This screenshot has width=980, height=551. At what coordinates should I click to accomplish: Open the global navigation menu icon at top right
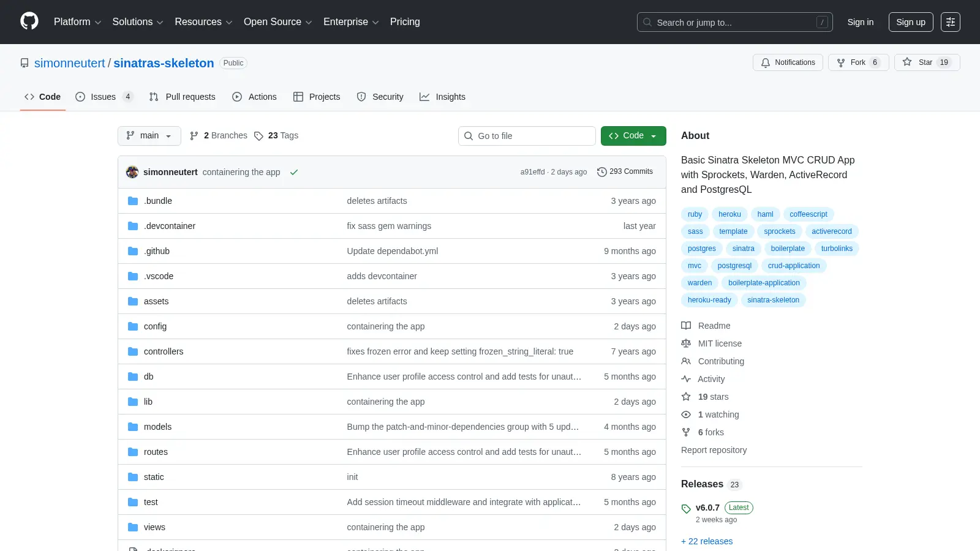pos(951,22)
